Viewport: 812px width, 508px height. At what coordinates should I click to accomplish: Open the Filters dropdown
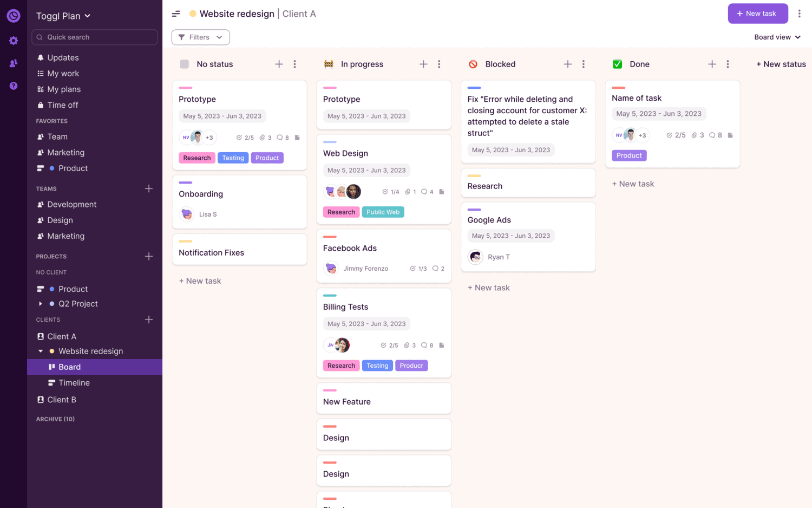[x=200, y=37]
